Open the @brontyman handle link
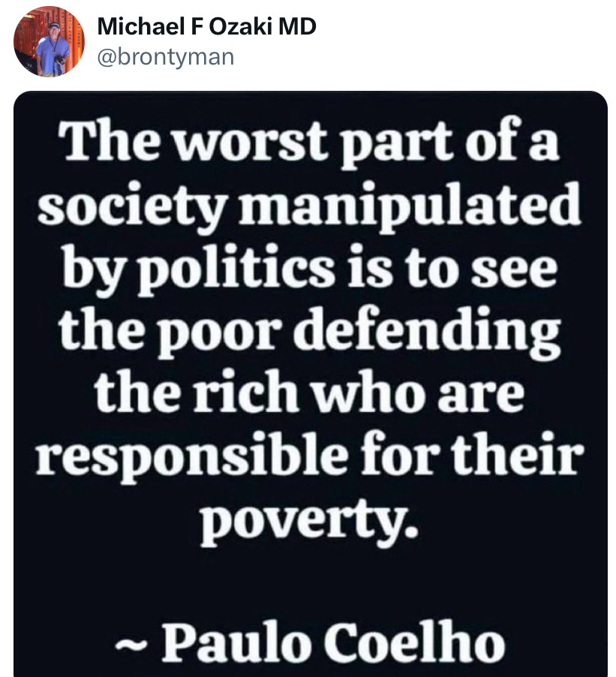 (x=166, y=58)
